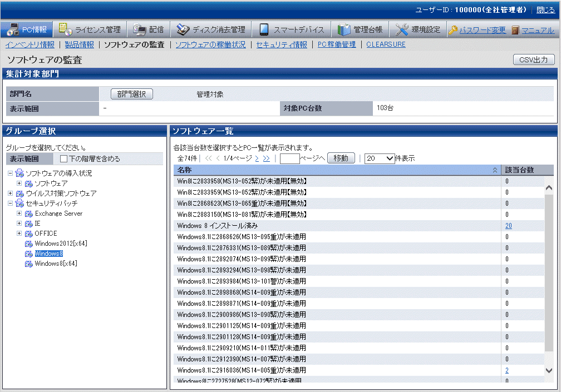Toggle the 下の階層を含める checkbox
The width and height of the screenshot is (561, 392).
click(63, 159)
